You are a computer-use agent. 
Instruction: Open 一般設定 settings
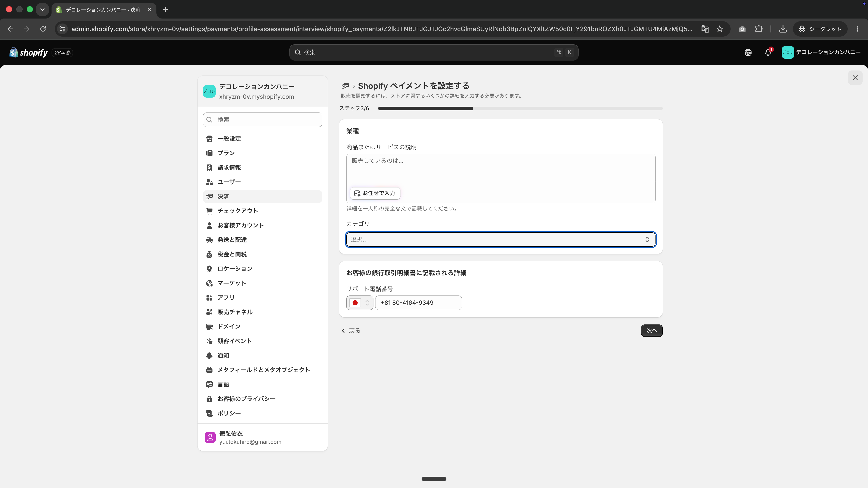(x=262, y=139)
